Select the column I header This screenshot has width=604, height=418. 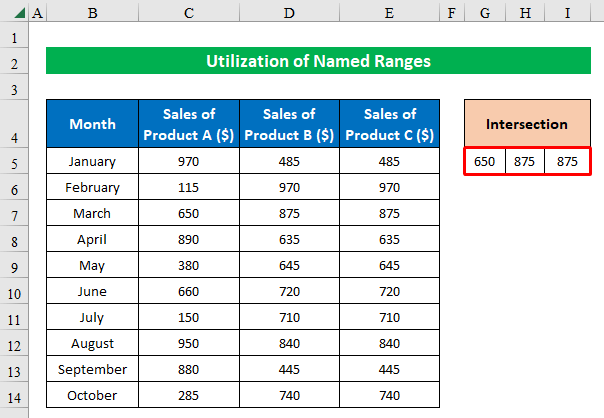[x=567, y=14]
